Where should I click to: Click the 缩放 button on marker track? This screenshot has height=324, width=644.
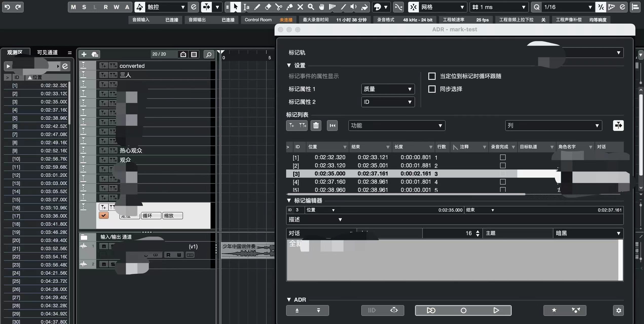click(172, 216)
